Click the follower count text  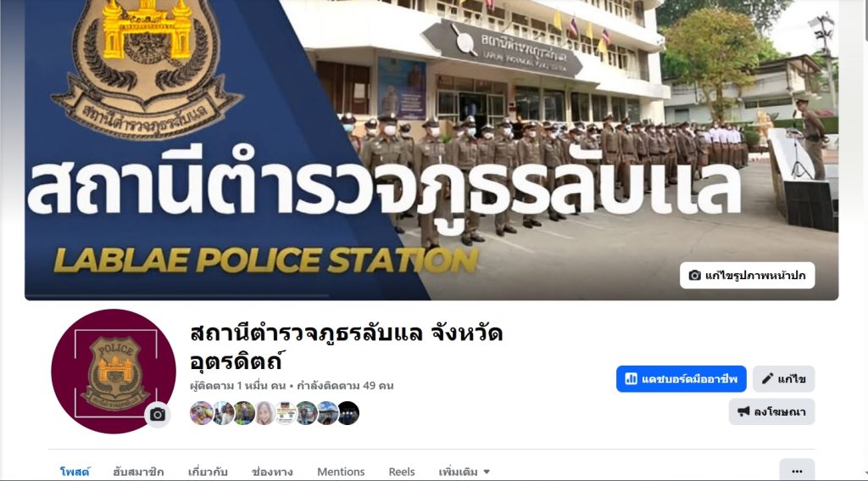pos(238,386)
